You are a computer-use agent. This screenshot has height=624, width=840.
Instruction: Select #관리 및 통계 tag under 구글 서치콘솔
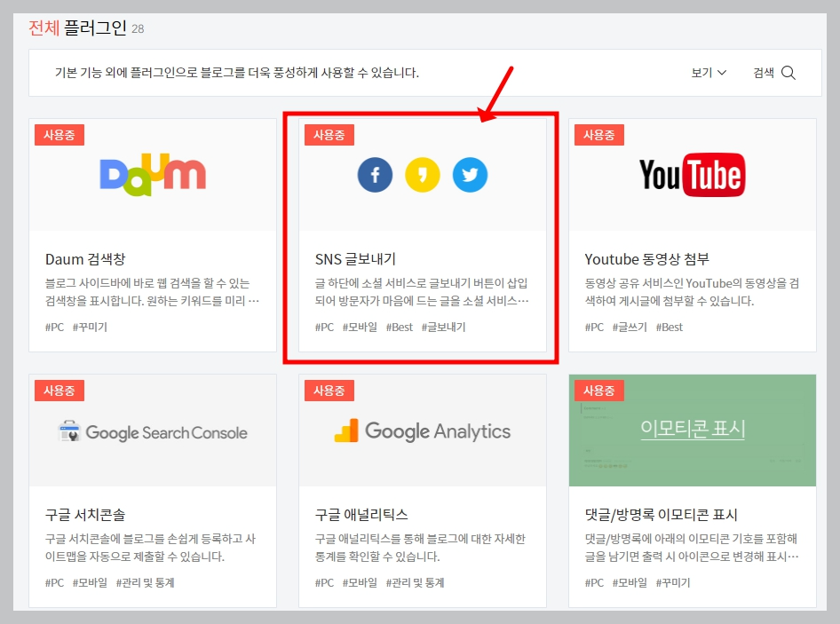(145, 582)
